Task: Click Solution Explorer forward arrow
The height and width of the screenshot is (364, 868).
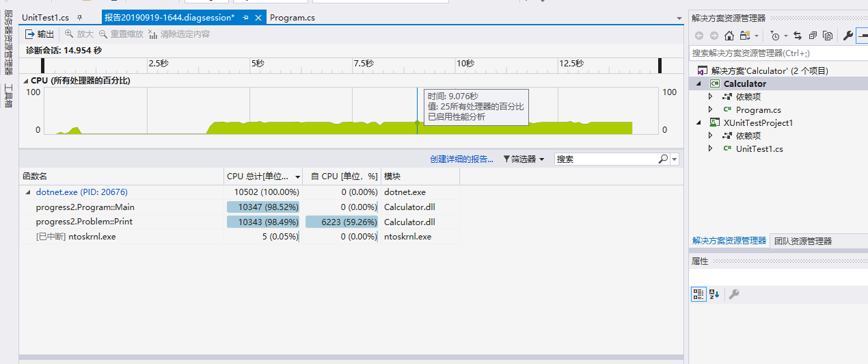Action: click(x=714, y=36)
